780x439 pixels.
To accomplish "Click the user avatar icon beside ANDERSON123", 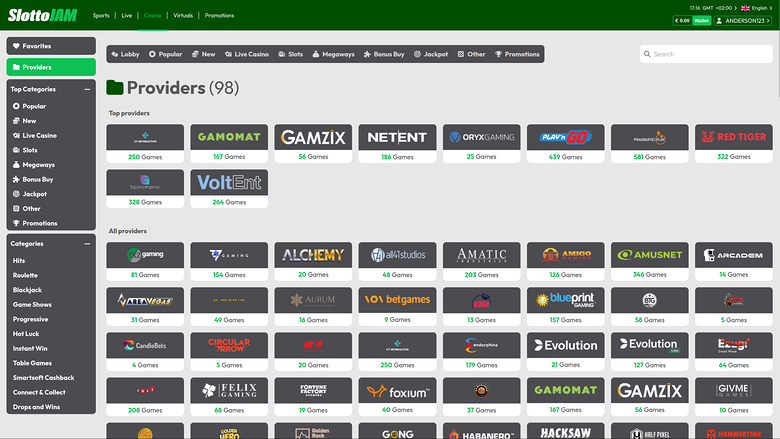I will point(719,20).
